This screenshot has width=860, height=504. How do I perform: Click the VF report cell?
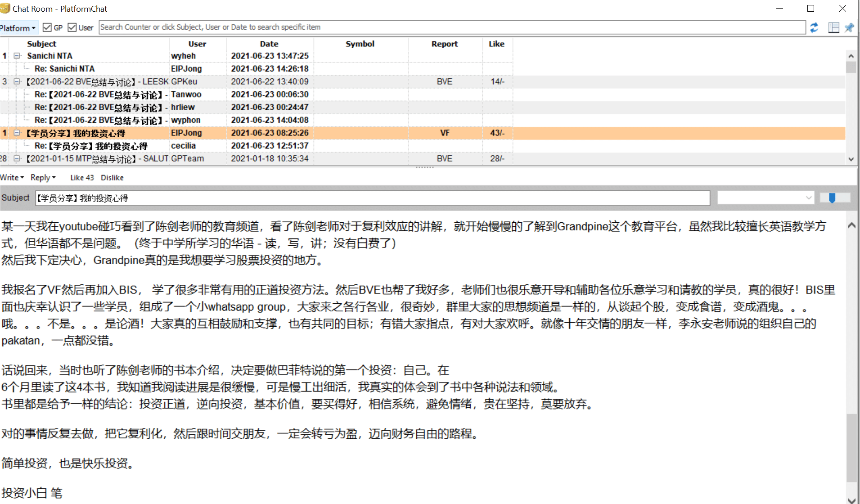point(445,133)
